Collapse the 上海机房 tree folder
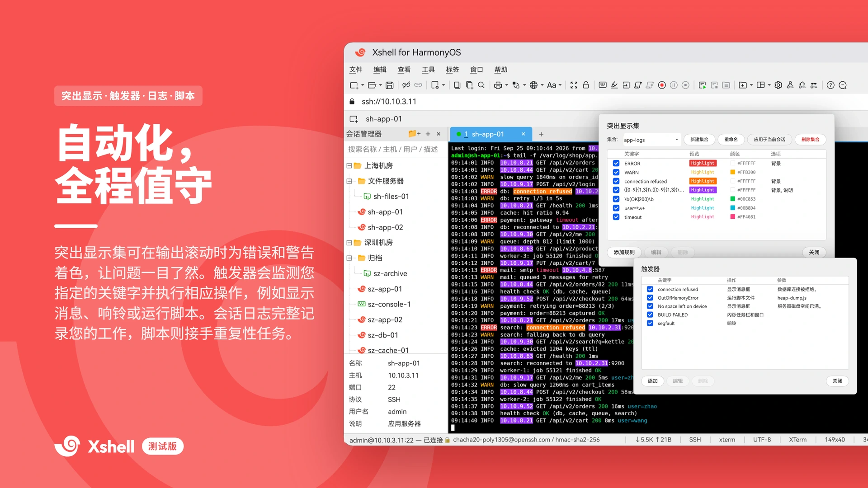Screen dimensions: 868x488 click(x=349, y=166)
